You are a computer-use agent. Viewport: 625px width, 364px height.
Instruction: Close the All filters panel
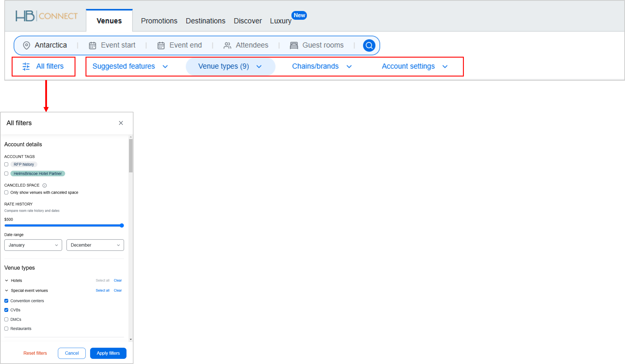tap(121, 123)
